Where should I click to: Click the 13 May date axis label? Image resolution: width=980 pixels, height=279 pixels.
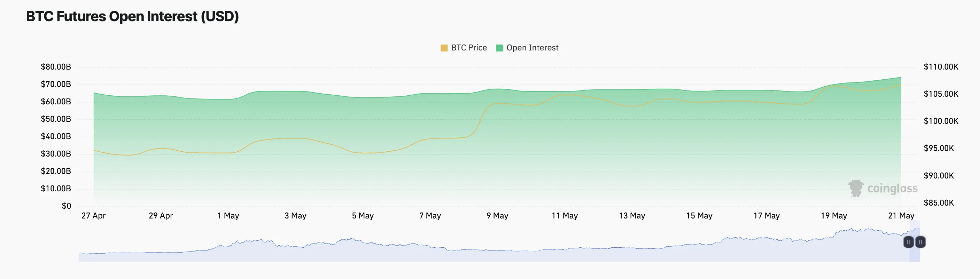point(632,216)
